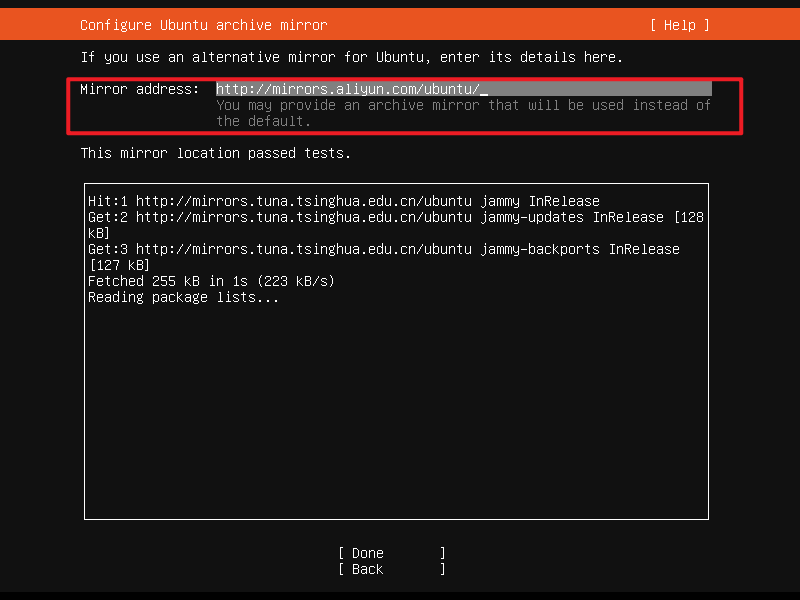
Task: Click the '[127 kB]' log line
Action: coord(119,265)
